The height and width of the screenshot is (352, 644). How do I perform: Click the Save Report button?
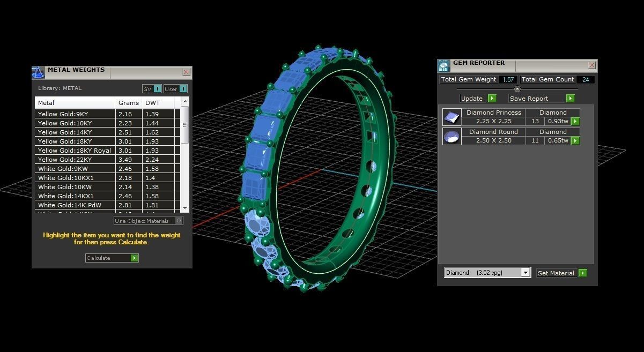[542, 99]
